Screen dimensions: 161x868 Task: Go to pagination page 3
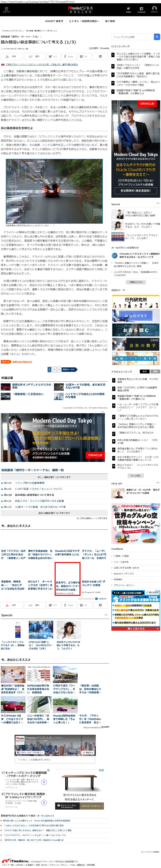(59, 369)
